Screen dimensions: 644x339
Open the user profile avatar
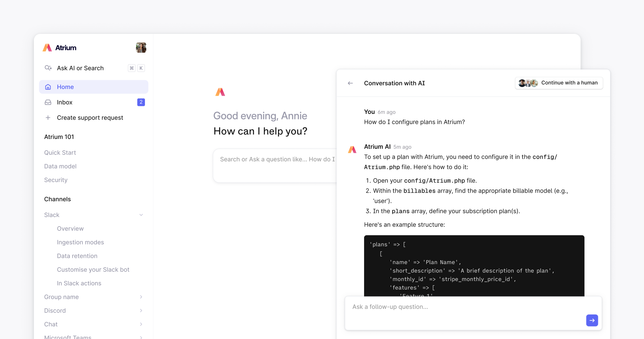click(141, 48)
